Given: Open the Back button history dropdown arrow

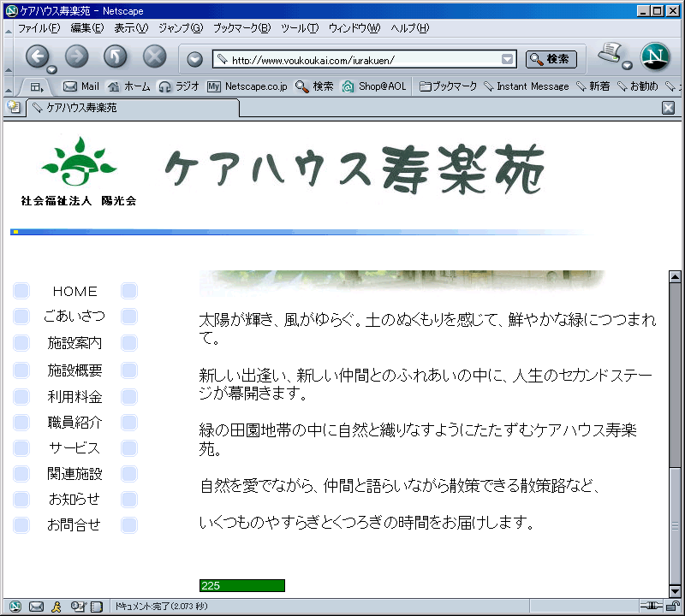Looking at the screenshot, I should 52,69.
